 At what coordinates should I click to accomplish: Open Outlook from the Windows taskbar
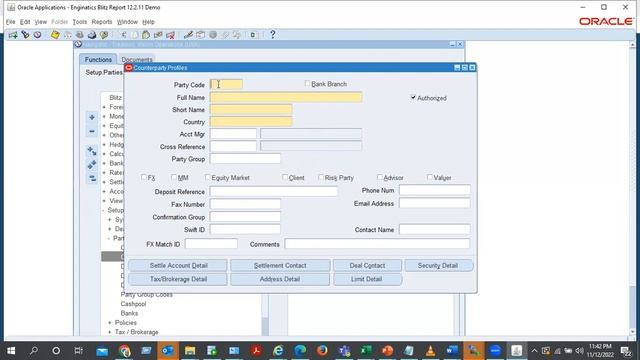pyautogui.click(x=168, y=351)
